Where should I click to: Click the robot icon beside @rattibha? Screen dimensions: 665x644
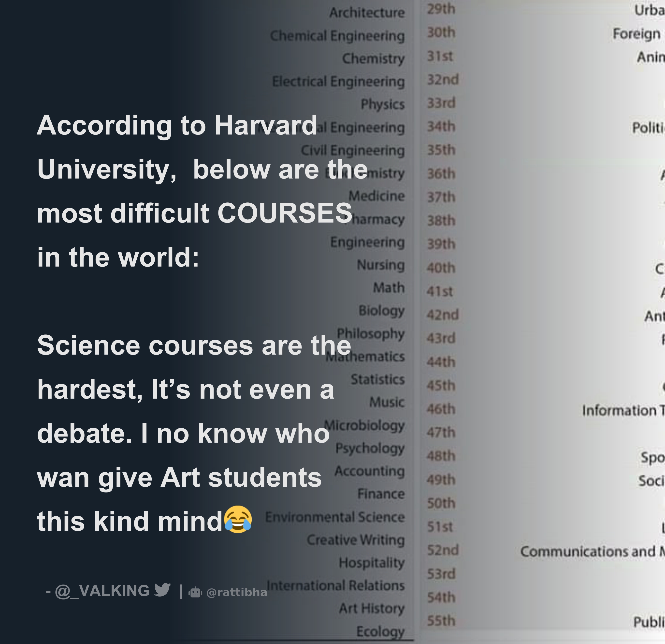195,592
